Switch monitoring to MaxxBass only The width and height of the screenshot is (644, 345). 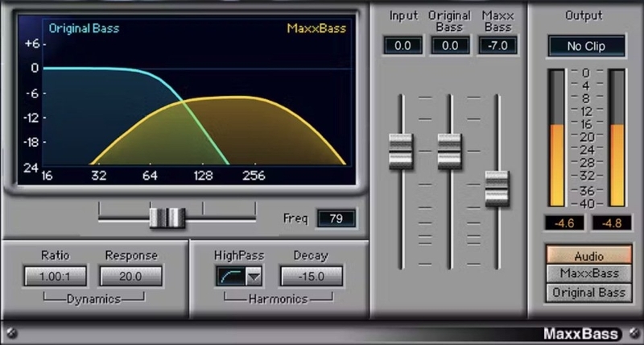coord(588,273)
